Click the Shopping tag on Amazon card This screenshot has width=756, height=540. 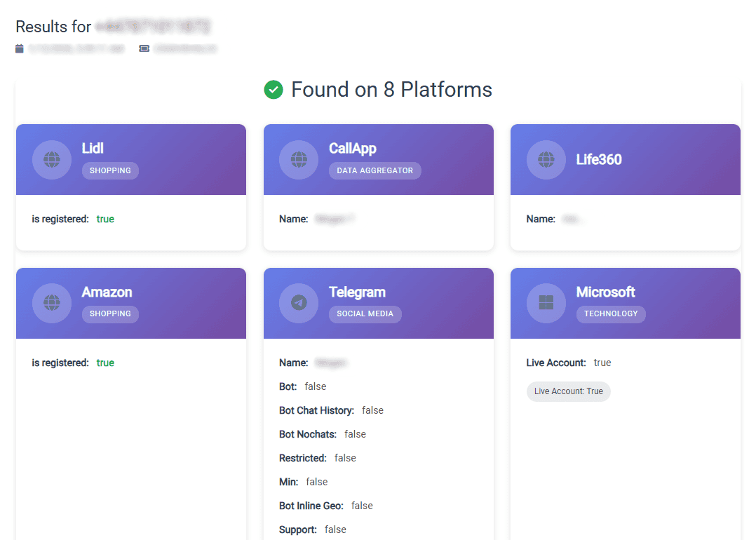(x=110, y=313)
